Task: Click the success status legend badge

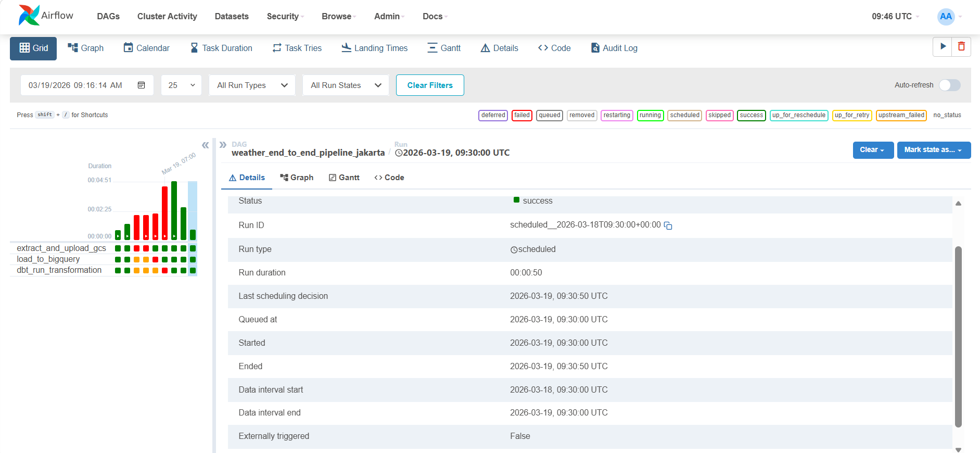Action: pyautogui.click(x=751, y=115)
